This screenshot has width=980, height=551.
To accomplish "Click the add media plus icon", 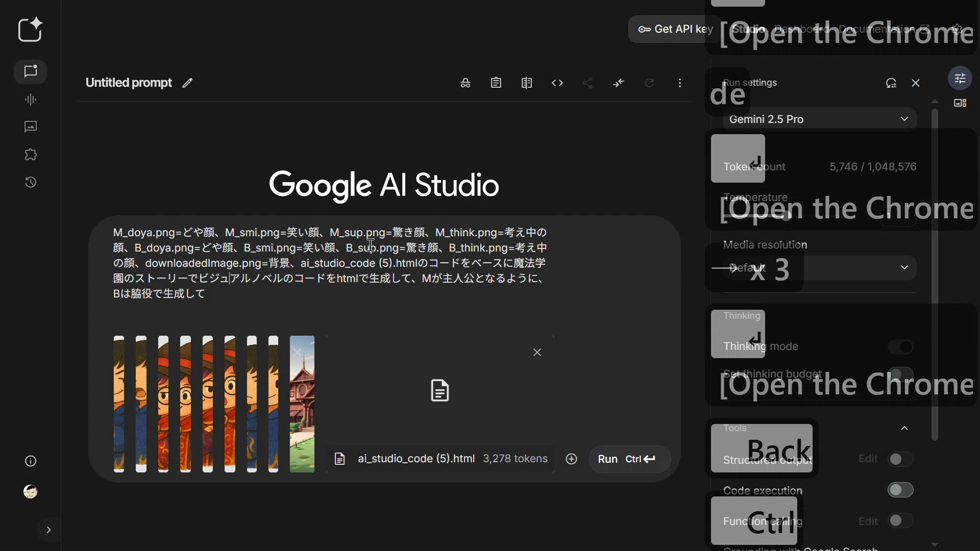I will pos(571,459).
